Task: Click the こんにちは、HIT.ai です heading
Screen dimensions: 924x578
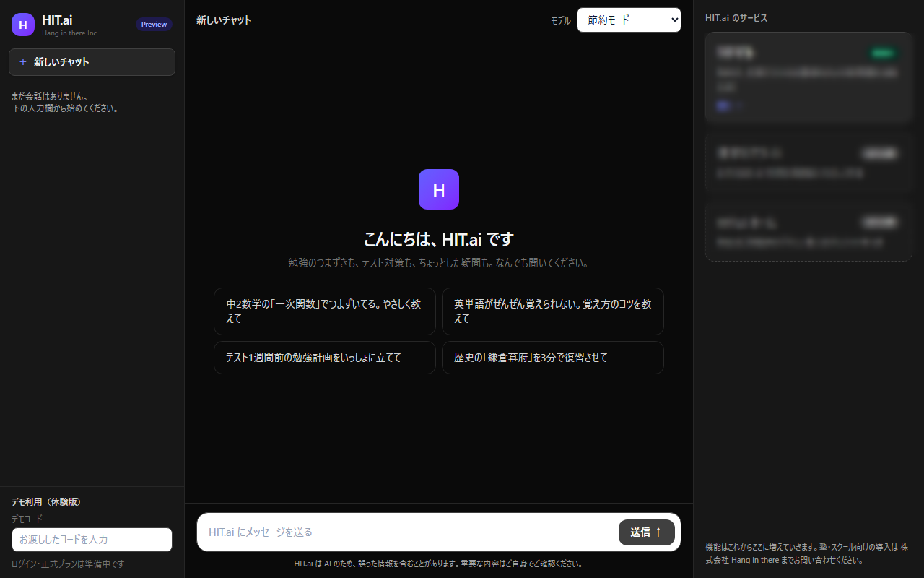Action: tap(439, 239)
